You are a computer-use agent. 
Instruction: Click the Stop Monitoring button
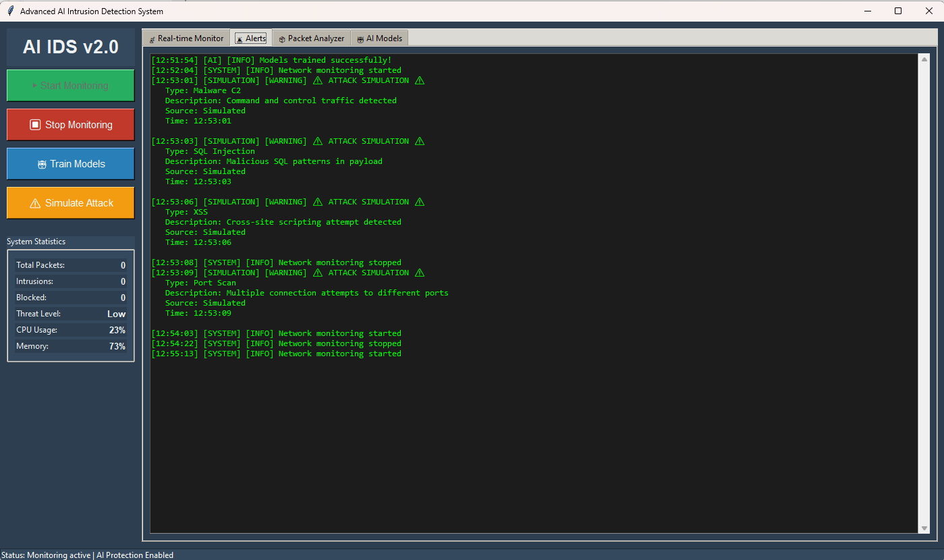click(71, 125)
